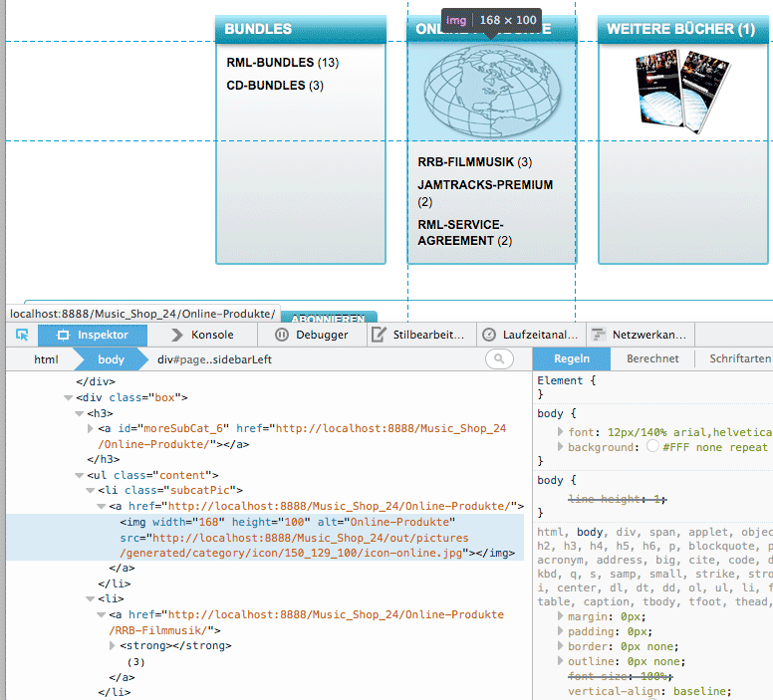The image size is (773, 700).
Task: Open the Laufzeitanalyse profiler panel
Action: (530, 336)
